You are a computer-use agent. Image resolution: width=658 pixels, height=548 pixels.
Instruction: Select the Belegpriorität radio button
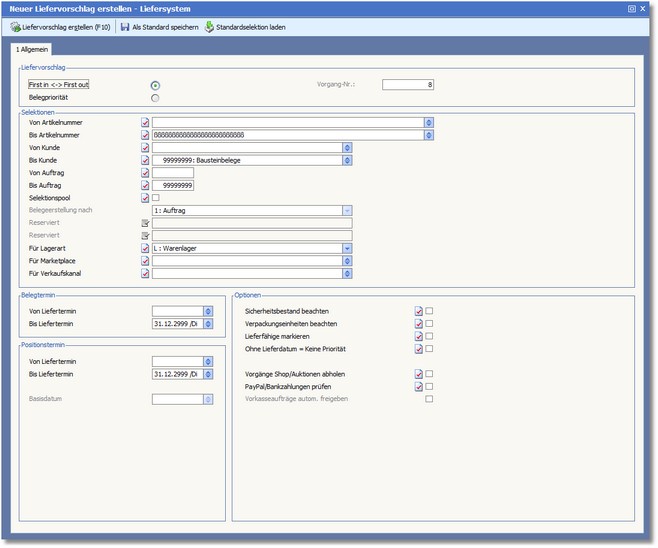pyautogui.click(x=155, y=98)
